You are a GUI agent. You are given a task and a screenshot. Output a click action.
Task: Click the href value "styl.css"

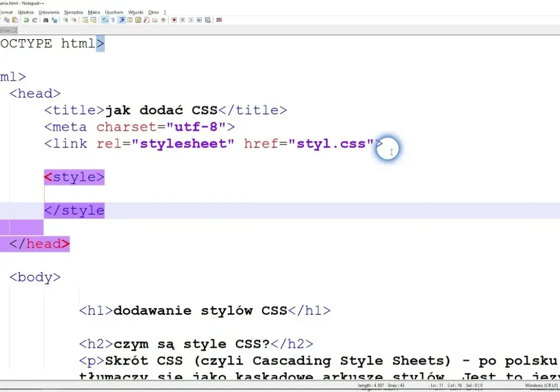331,143
